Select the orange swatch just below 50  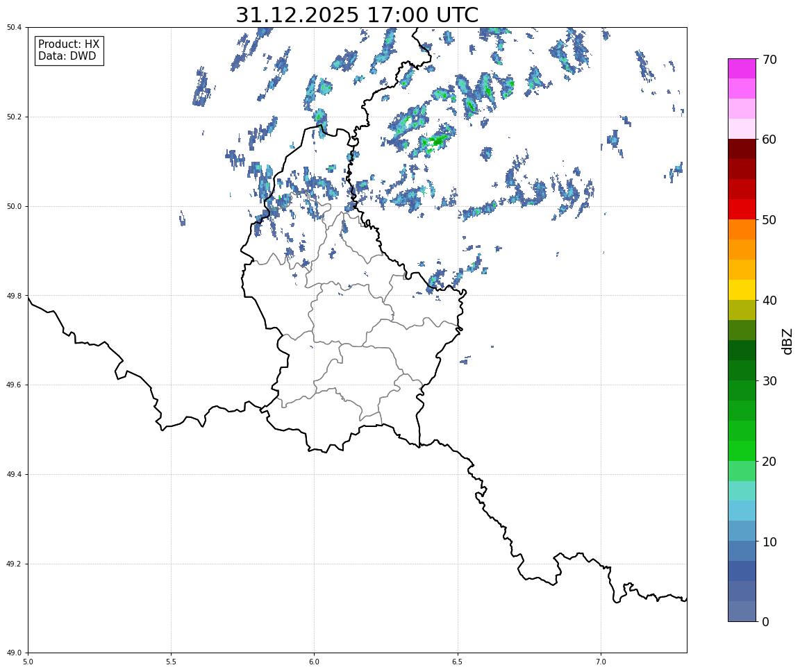pos(742,230)
